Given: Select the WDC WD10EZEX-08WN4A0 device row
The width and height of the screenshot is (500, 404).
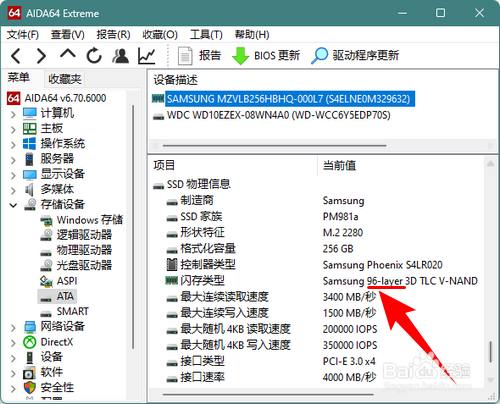Looking at the screenshot, I should coord(271,115).
